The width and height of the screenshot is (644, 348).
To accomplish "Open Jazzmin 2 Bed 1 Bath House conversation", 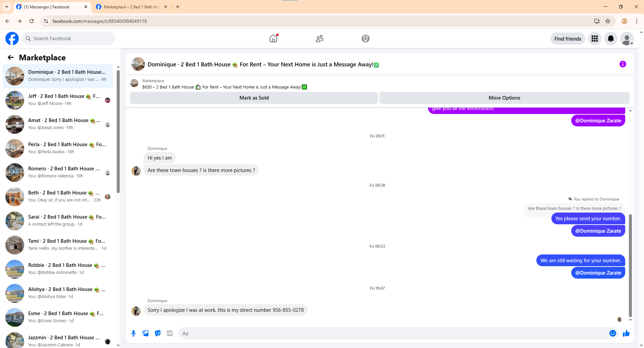I will click(x=58, y=339).
